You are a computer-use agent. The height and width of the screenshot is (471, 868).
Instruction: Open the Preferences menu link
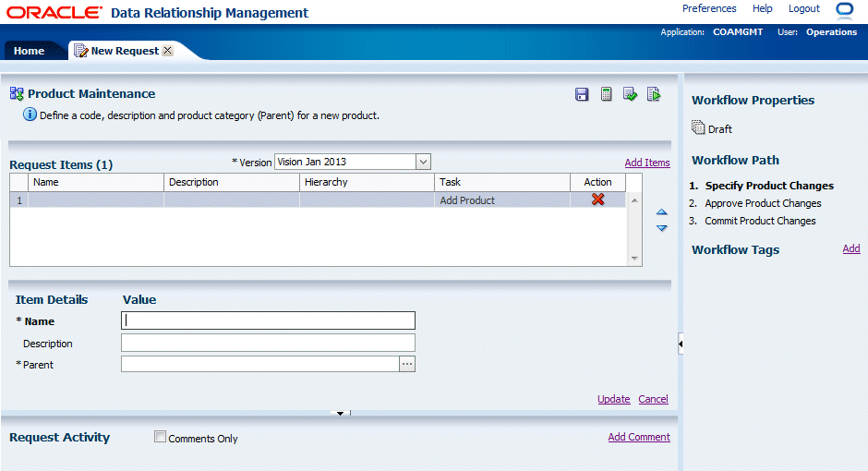(709, 8)
